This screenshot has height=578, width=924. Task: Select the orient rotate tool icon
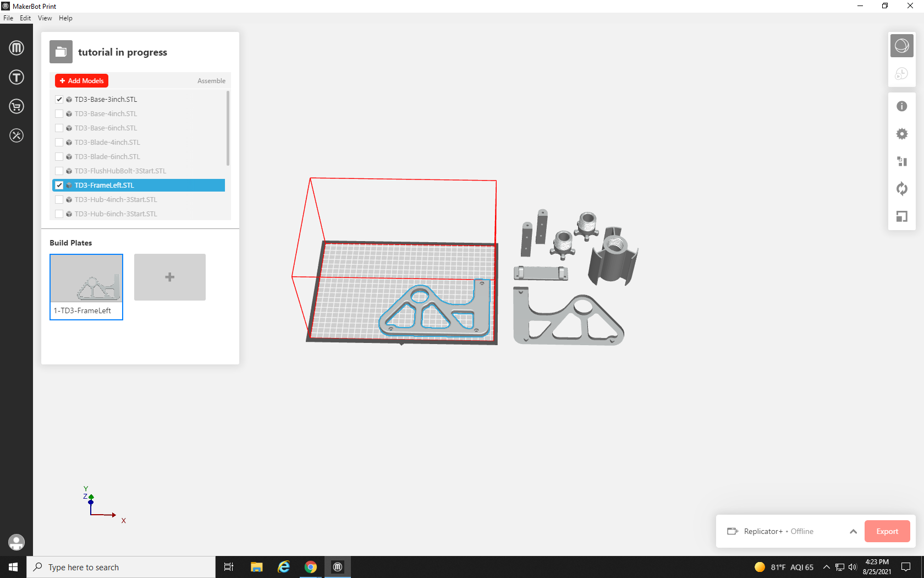coord(902,189)
